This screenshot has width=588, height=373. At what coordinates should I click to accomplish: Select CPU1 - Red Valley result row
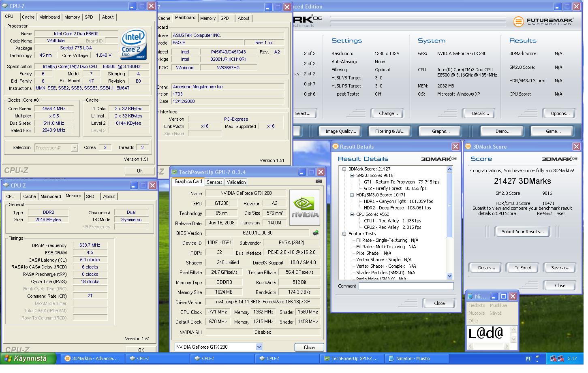[x=392, y=221]
